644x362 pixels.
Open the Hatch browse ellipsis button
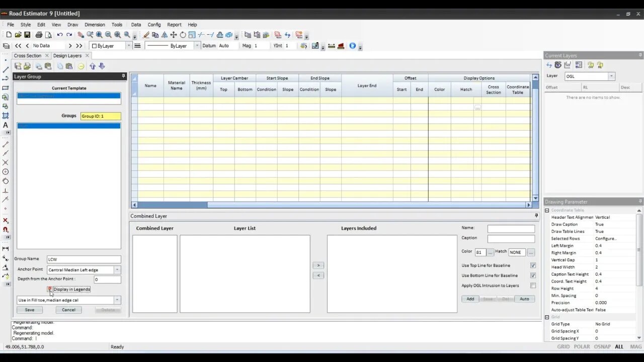pos(531,252)
